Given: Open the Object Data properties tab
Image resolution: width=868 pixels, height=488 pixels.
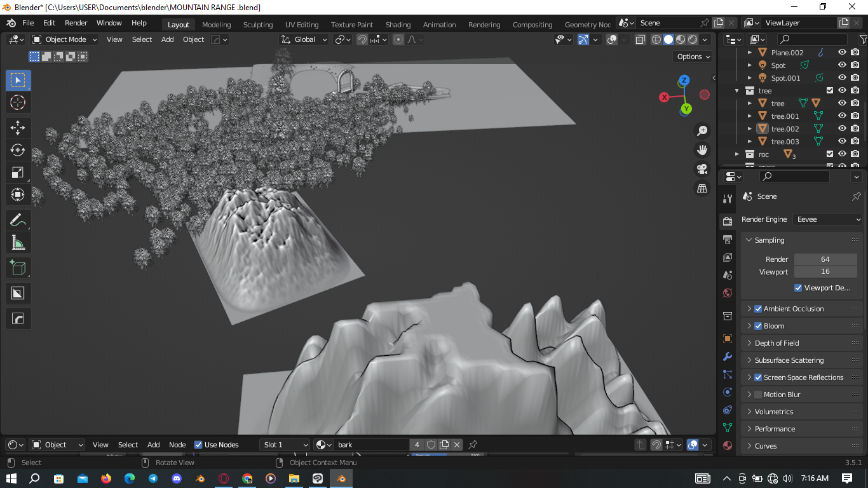Looking at the screenshot, I should click(x=728, y=428).
